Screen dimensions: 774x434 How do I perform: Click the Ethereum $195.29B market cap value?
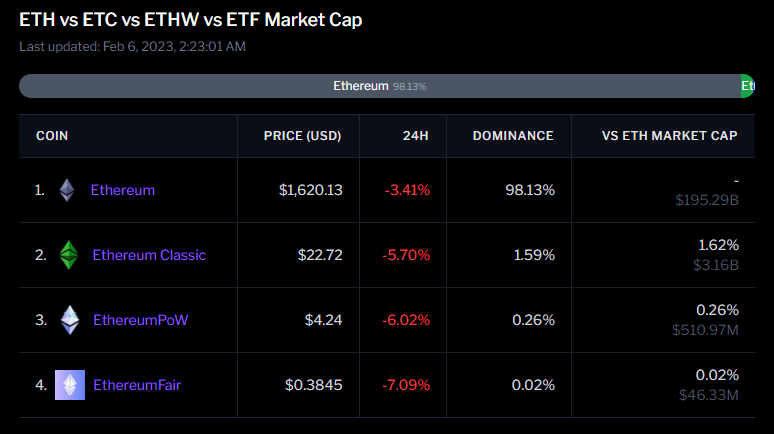707,200
